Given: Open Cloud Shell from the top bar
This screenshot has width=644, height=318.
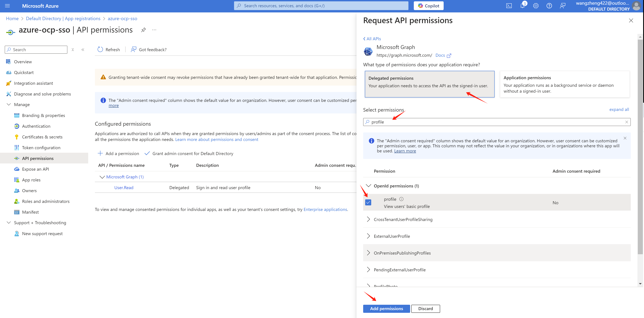Looking at the screenshot, I should coord(509,6).
